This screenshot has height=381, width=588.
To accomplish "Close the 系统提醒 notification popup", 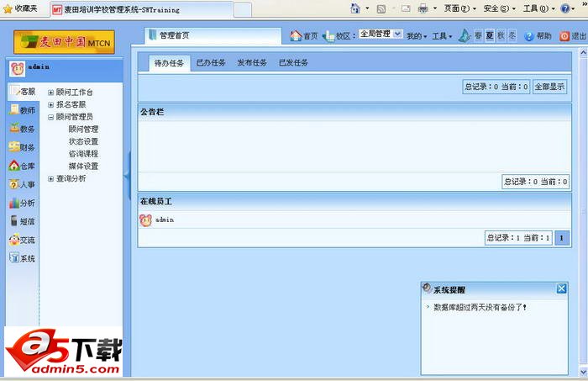I will (561, 288).
